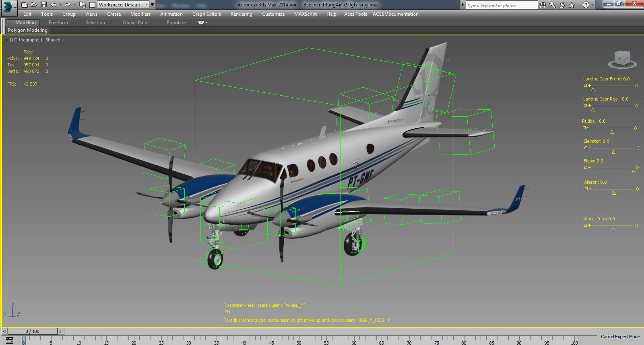This screenshot has width=644, height=345.
Task: Click the blank square icon beside the Workspace box
Action: pyautogui.click(x=92, y=5)
